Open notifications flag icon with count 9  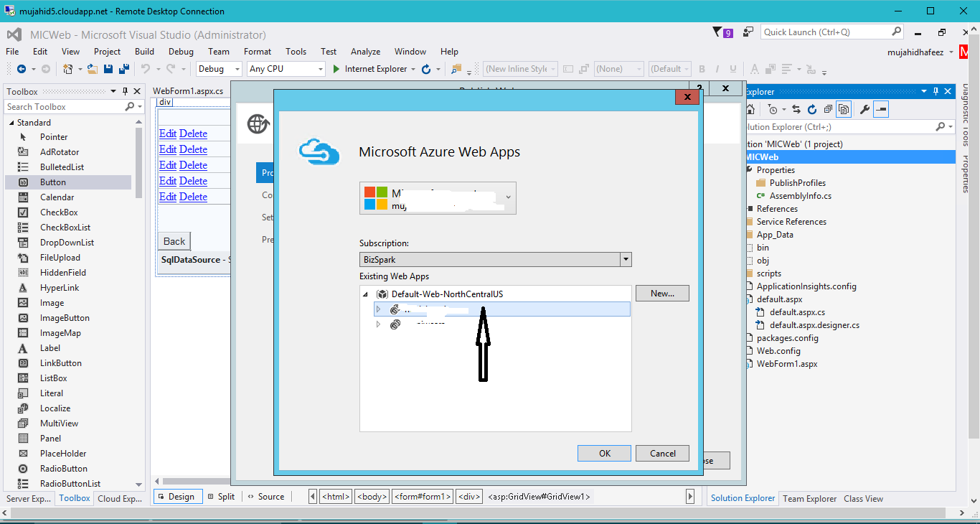[722, 32]
